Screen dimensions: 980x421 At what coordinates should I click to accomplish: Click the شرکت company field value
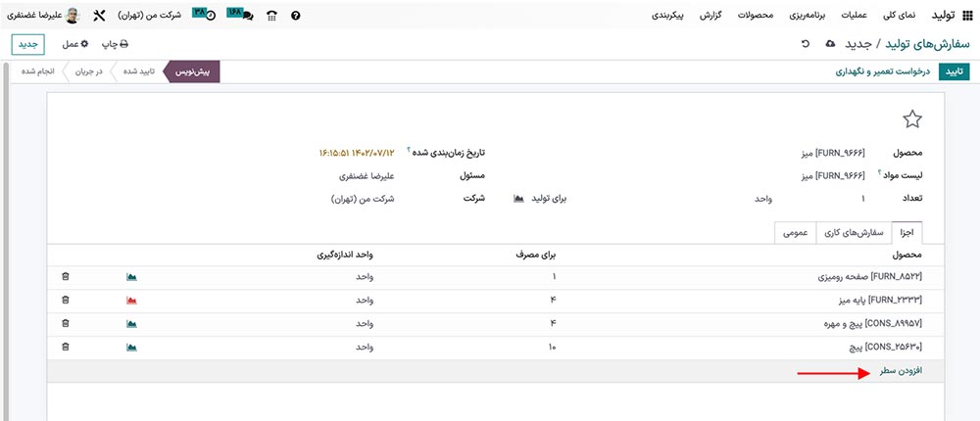point(362,199)
